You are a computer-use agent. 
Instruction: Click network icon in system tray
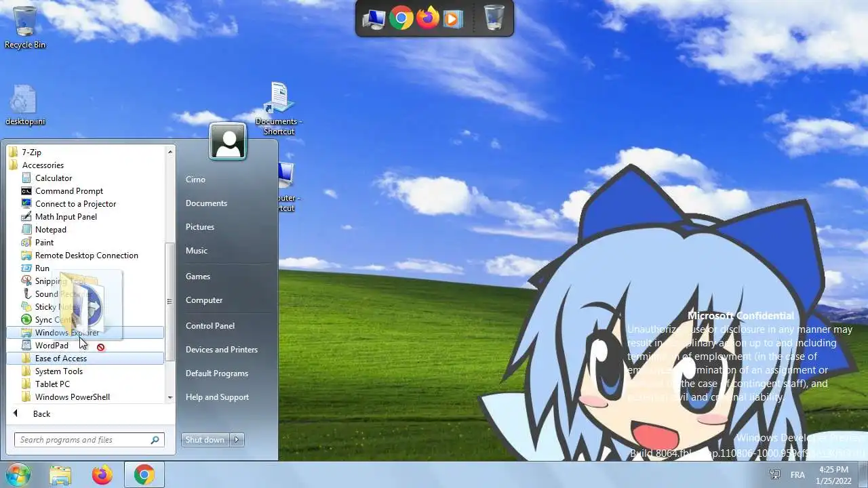[x=775, y=474]
